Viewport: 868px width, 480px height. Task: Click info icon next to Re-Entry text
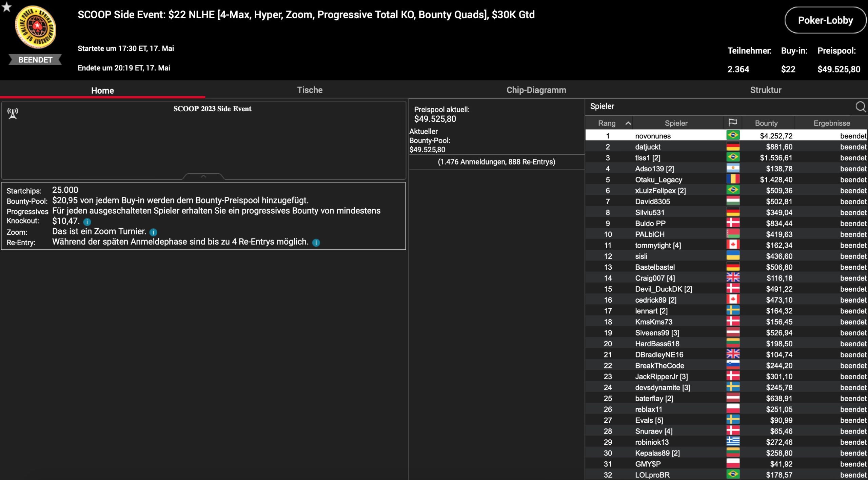tap(316, 243)
